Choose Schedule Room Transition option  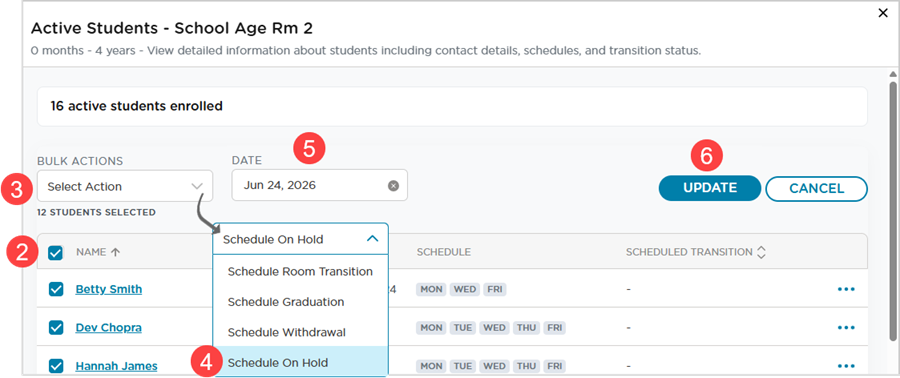point(300,271)
